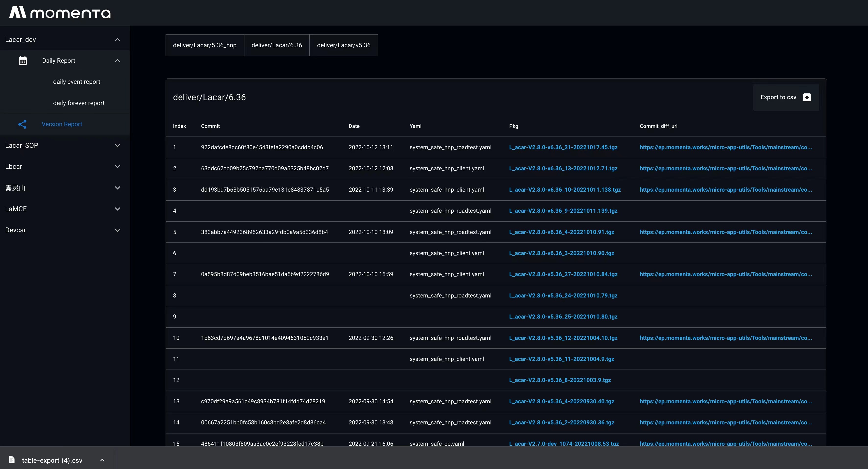The width and height of the screenshot is (868, 469).
Task: Click the Version Report share icon
Action: click(22, 124)
